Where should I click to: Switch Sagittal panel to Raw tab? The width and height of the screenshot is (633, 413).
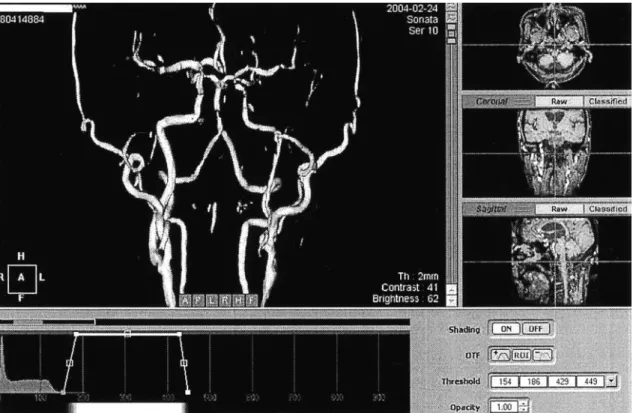click(559, 209)
